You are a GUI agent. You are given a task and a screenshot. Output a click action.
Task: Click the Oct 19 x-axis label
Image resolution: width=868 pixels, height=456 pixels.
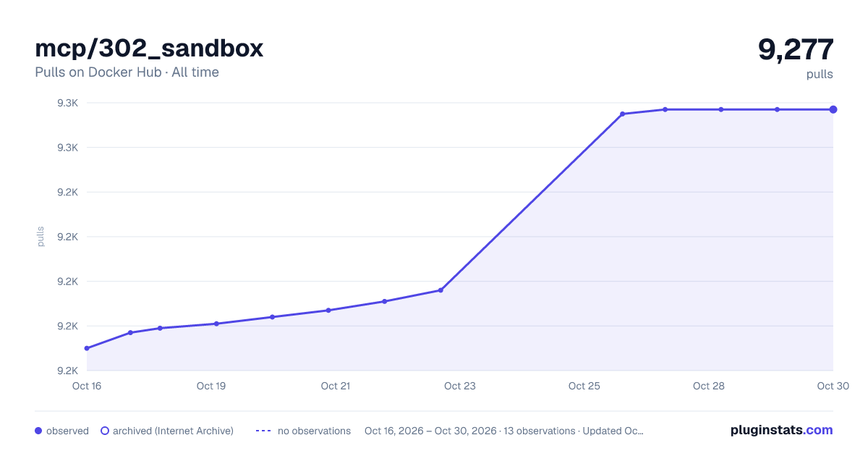(211, 386)
